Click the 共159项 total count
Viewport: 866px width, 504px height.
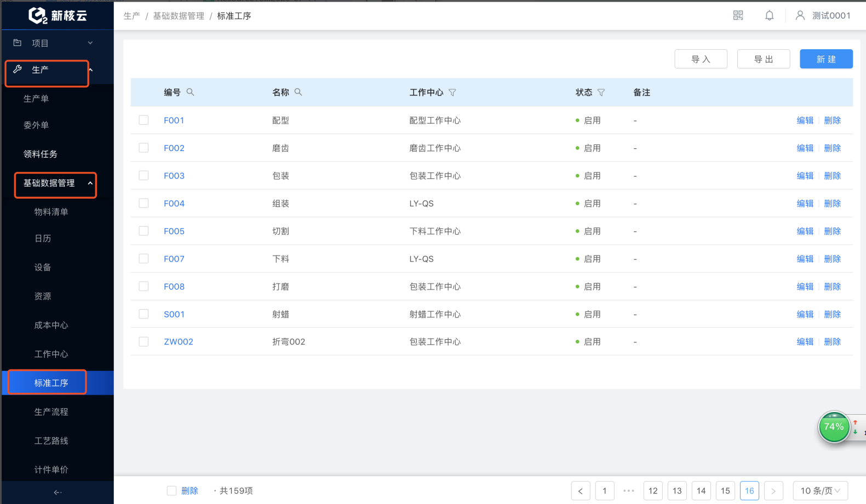coord(236,491)
